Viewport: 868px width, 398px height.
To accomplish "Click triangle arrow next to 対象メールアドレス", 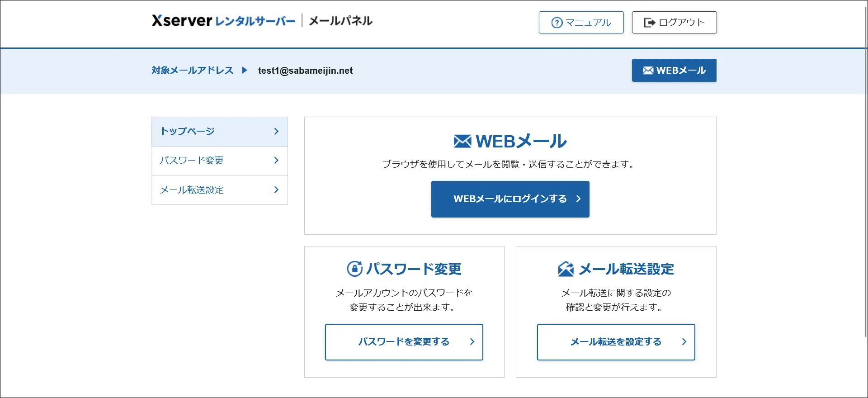I will [245, 70].
